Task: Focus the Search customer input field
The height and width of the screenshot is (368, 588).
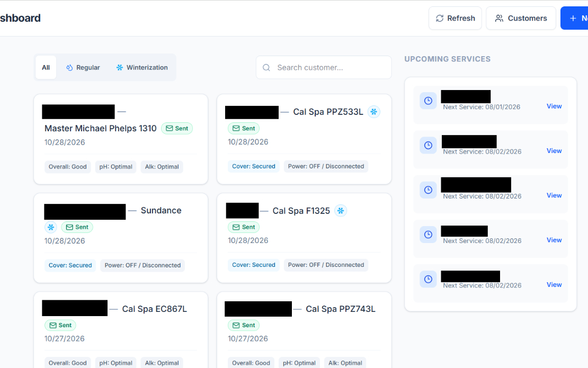Action: pyautogui.click(x=324, y=67)
